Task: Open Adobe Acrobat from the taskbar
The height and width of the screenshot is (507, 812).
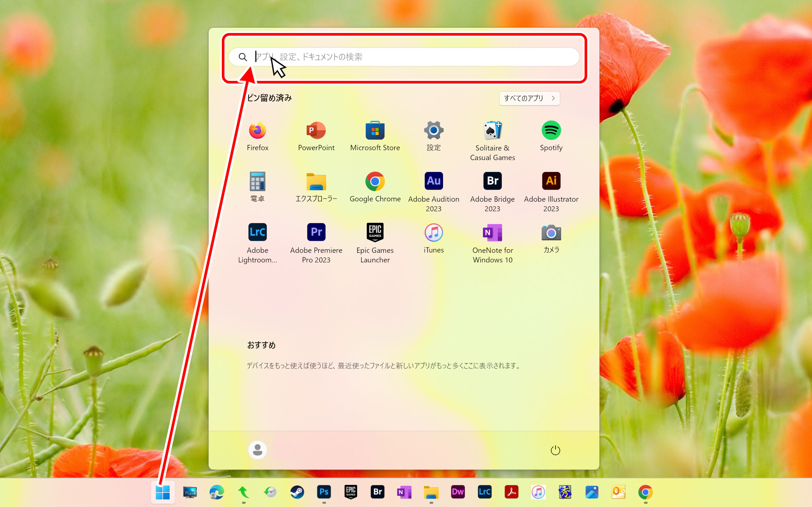Action: pyautogui.click(x=511, y=492)
